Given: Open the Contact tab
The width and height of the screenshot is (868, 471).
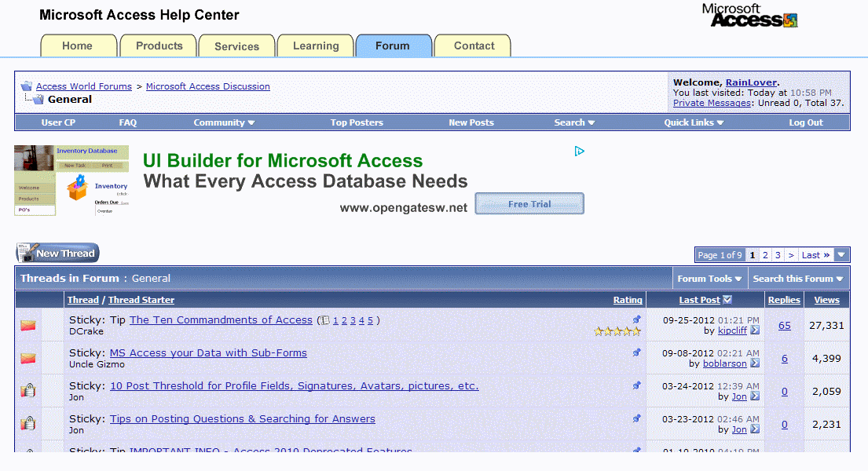Looking at the screenshot, I should pos(474,46).
